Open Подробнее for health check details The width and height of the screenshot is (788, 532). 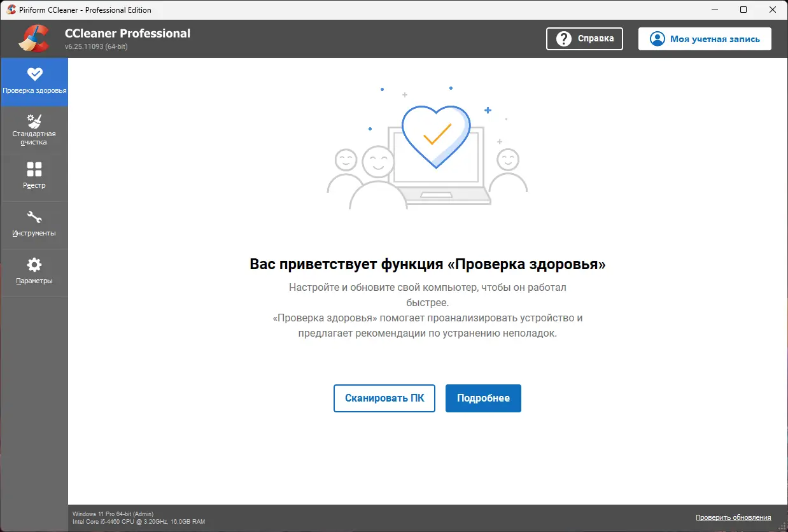pos(483,398)
